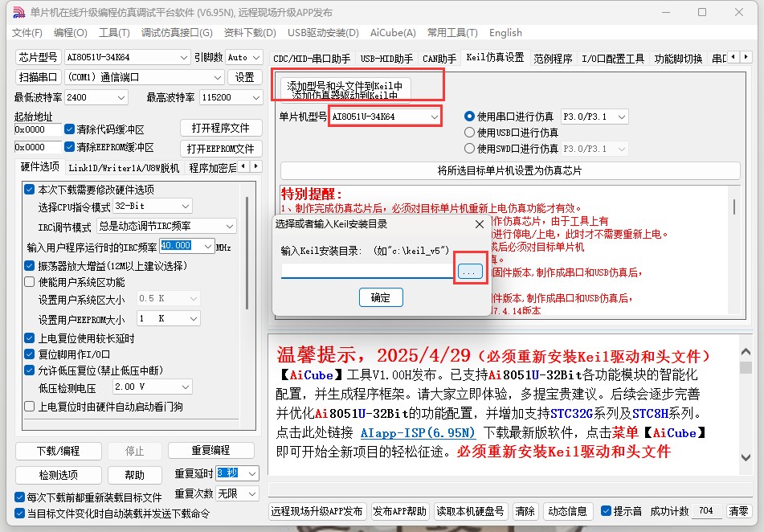Click 下载/编程 button
Screen dimensions: 764x532
click(59, 451)
